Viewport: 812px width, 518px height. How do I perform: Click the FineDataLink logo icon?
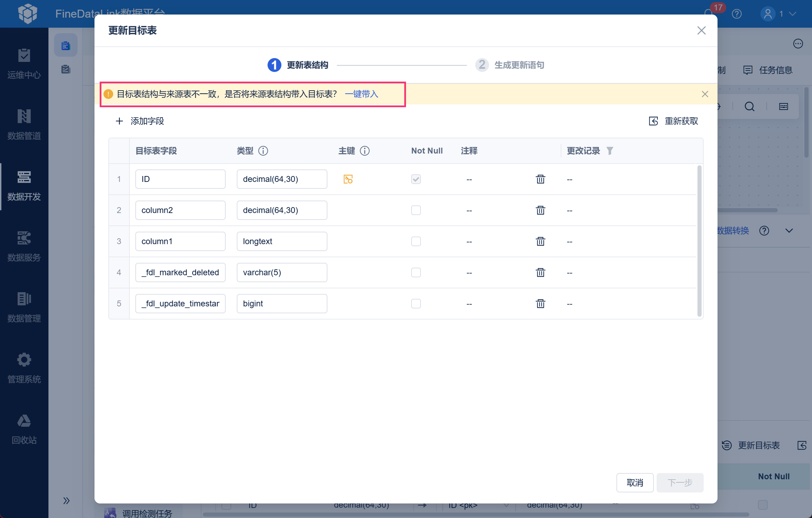(x=28, y=14)
